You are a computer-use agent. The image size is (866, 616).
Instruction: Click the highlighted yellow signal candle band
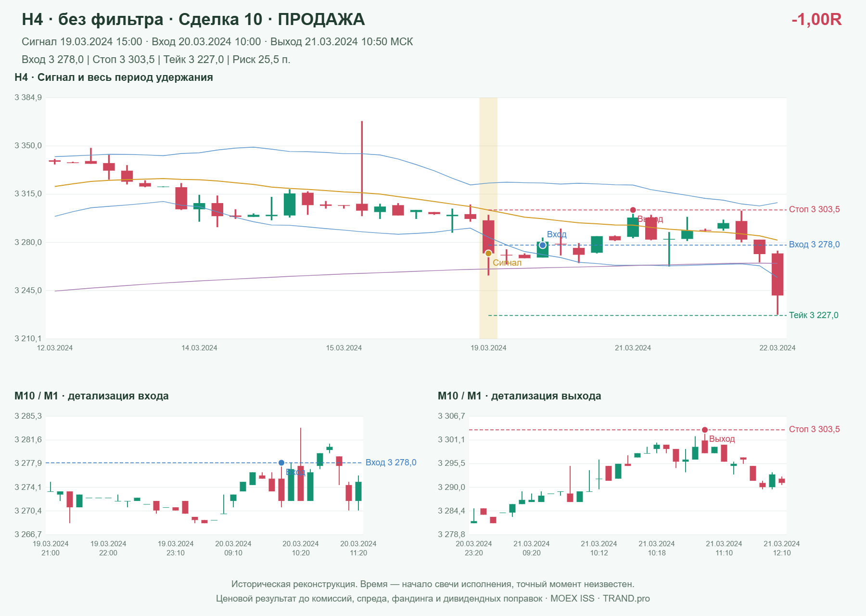[488, 218]
